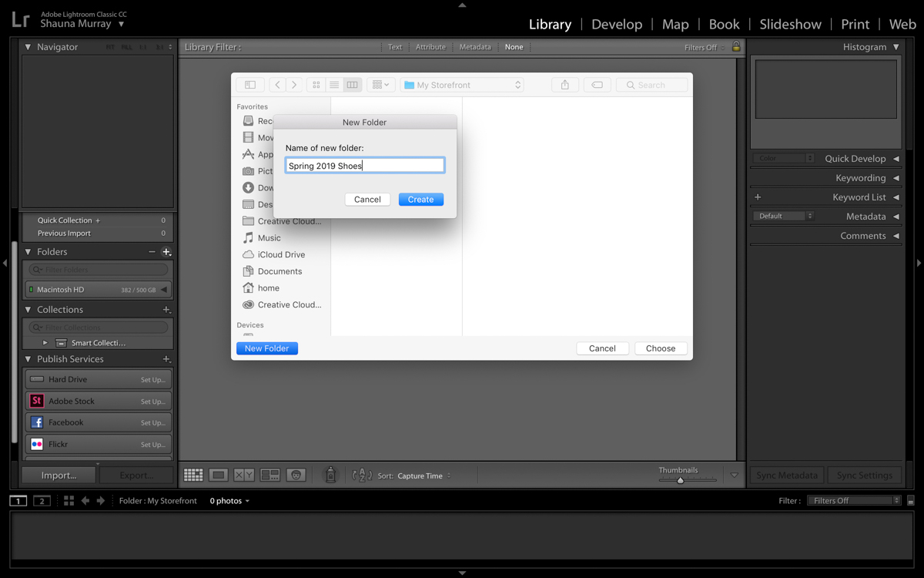Click the new folder name text field

click(364, 166)
